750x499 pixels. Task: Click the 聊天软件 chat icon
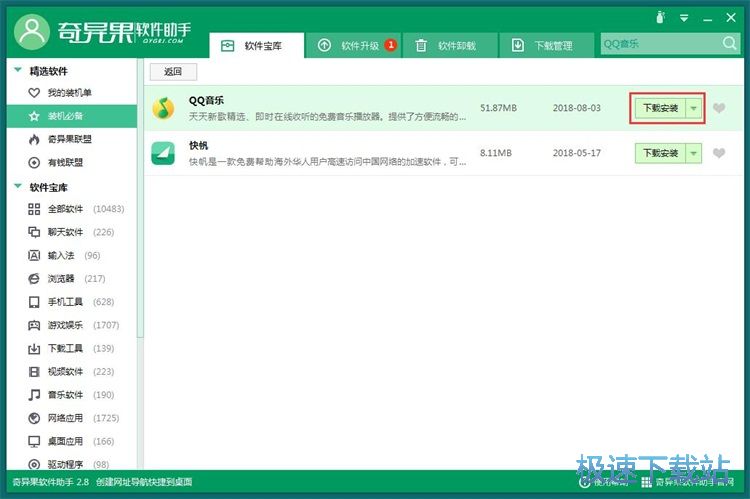[x=34, y=232]
